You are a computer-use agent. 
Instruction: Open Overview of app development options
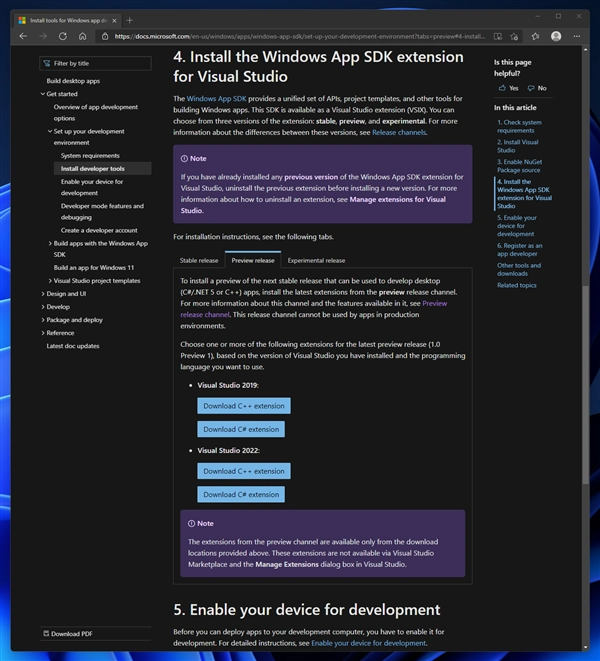point(96,113)
